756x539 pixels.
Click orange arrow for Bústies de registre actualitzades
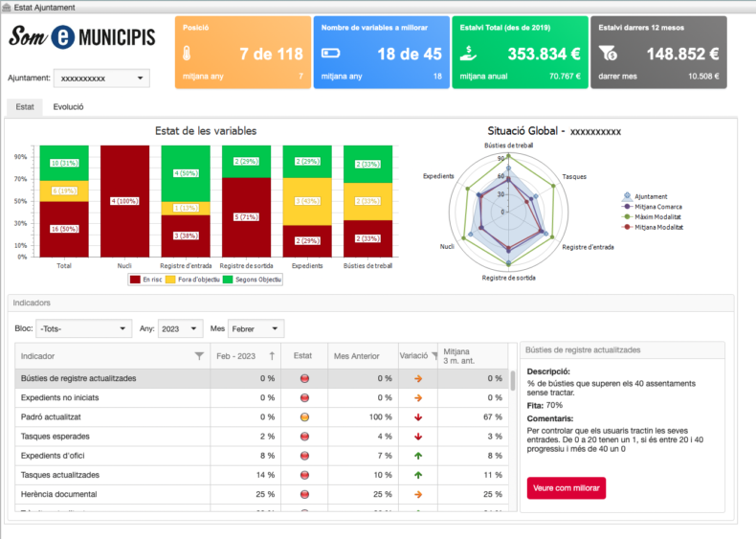[418, 379]
